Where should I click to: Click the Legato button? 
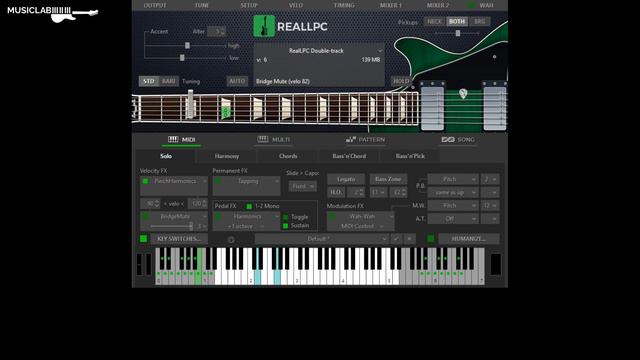[346, 179]
